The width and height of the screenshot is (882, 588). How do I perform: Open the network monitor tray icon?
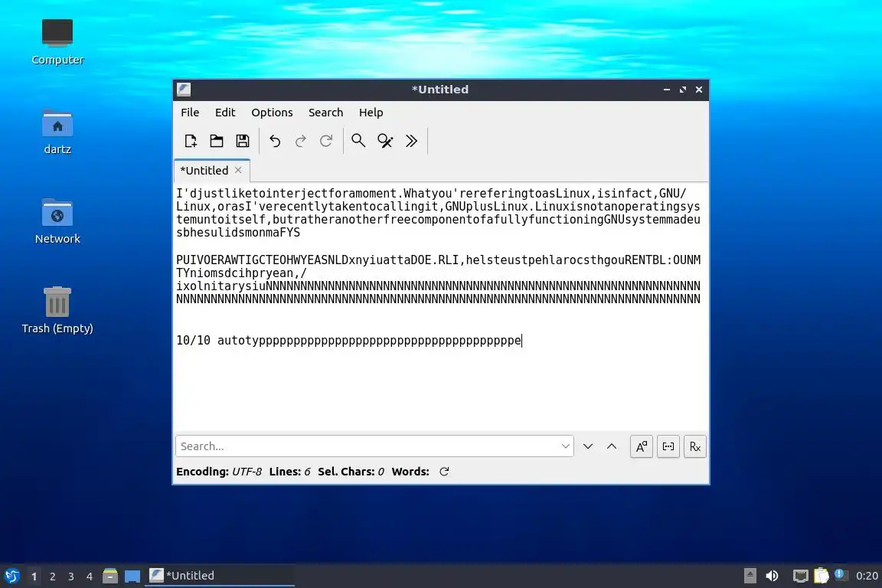(800, 576)
